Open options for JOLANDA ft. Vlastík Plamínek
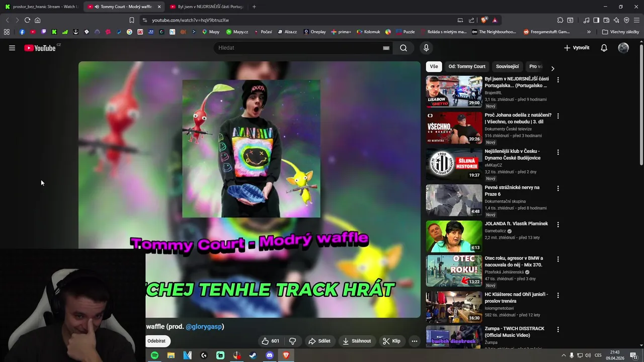This screenshot has height=362, width=644. [557, 224]
